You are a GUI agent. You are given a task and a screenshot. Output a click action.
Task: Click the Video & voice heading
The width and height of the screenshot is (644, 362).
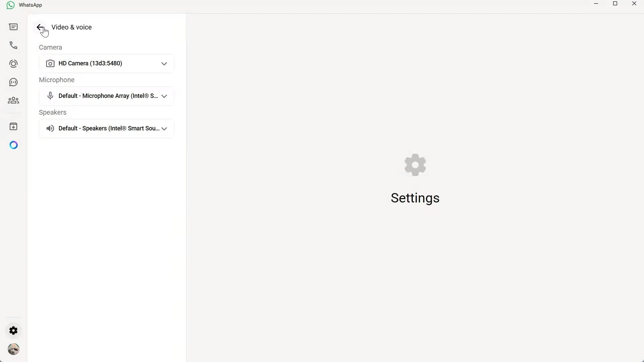tap(71, 27)
